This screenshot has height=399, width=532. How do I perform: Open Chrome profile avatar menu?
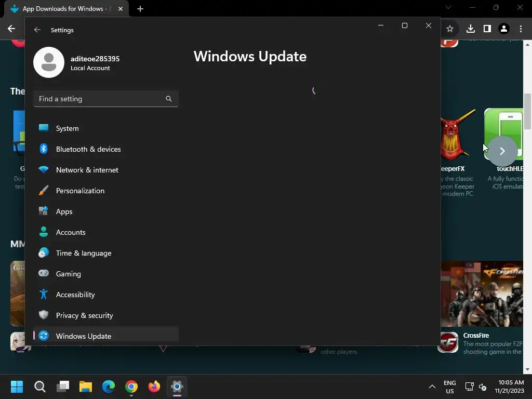(x=504, y=29)
